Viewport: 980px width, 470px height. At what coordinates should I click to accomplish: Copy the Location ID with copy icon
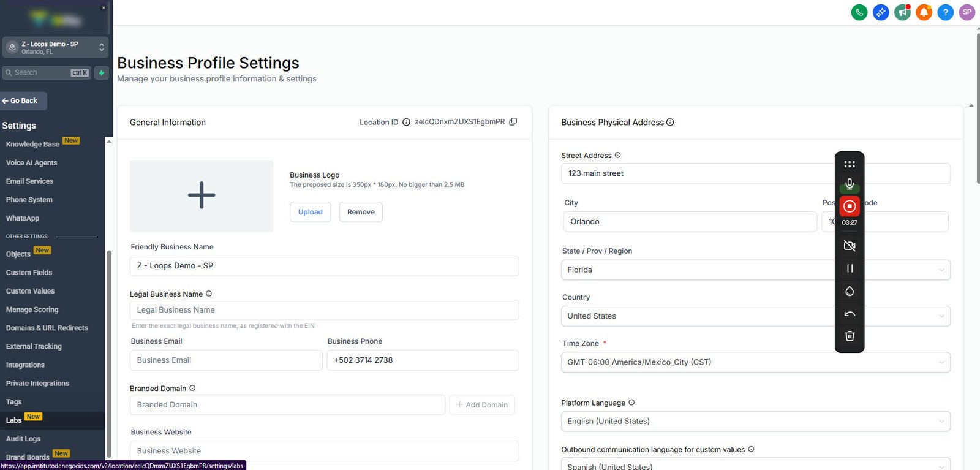[513, 122]
